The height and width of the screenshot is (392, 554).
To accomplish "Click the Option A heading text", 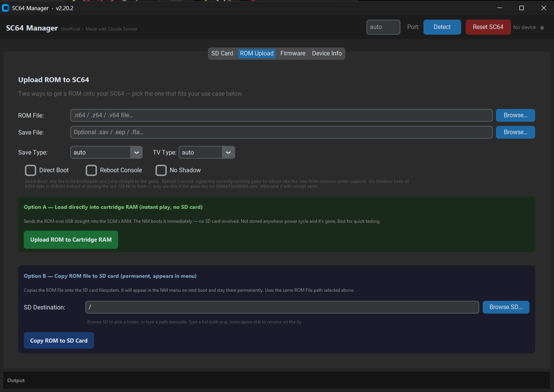I will click(x=113, y=207).
